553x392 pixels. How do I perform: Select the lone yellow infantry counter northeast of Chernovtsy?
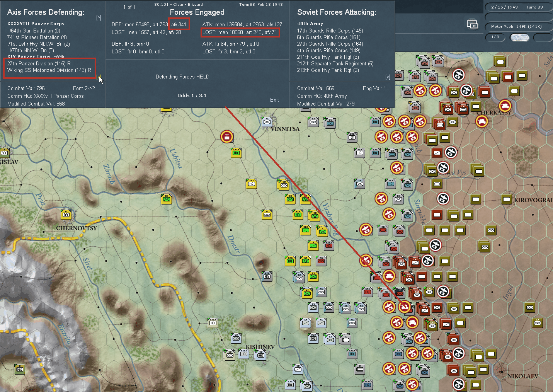pyautogui.click(x=167, y=199)
